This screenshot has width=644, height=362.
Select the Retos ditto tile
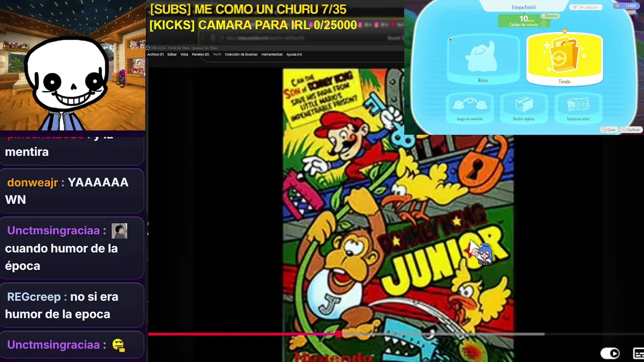click(x=483, y=60)
